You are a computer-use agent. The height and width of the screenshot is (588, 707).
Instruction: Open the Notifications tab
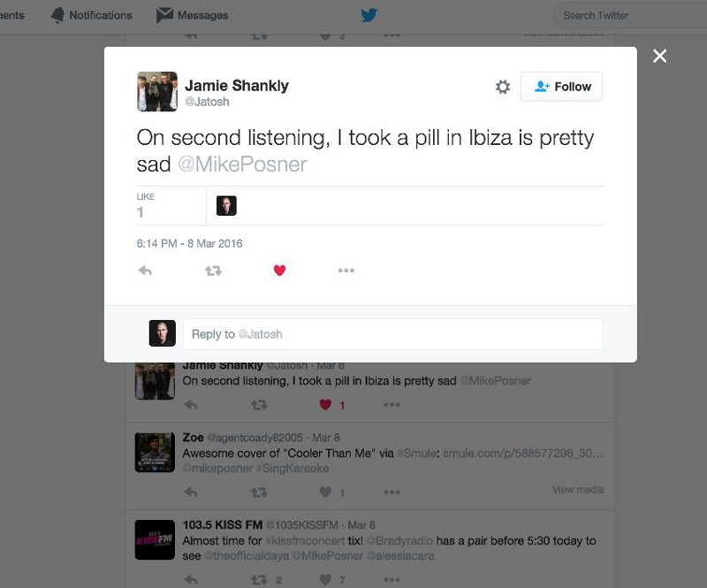(x=92, y=15)
